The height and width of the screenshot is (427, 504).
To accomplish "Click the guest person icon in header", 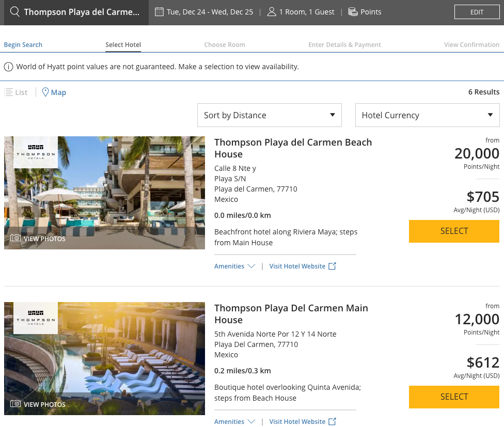I will click(x=272, y=12).
